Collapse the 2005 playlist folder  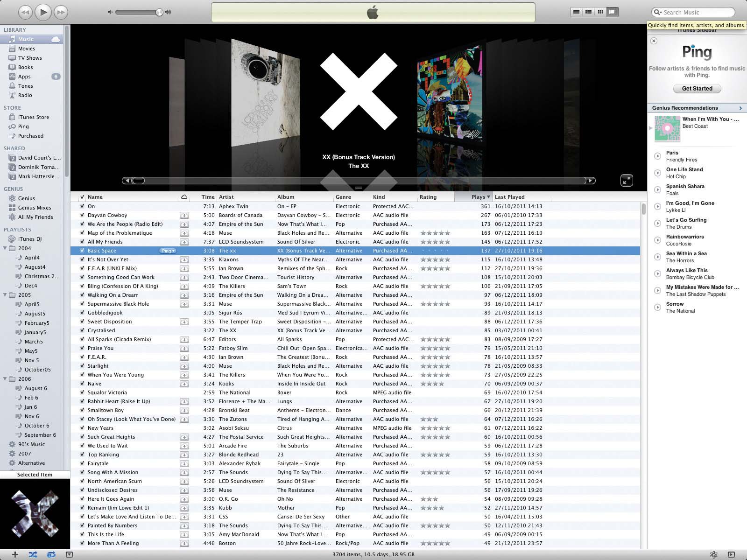point(5,295)
